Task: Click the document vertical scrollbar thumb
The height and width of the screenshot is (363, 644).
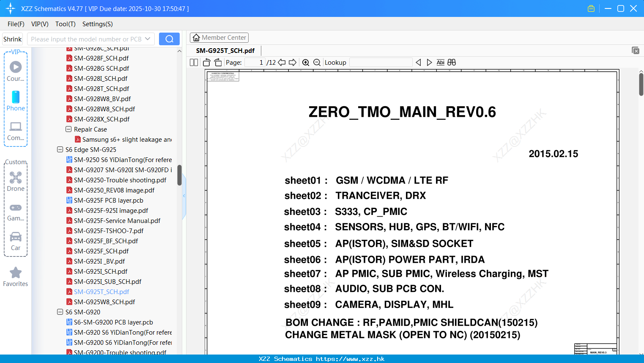Action: pos(641,84)
